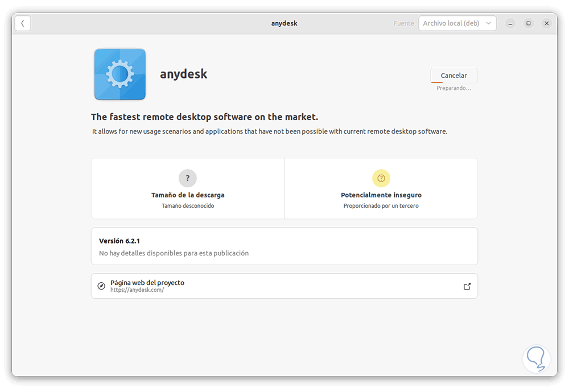The height and width of the screenshot is (392, 569).
Task: Click the yellow potentially unsafe warning icon
Action: click(x=381, y=178)
